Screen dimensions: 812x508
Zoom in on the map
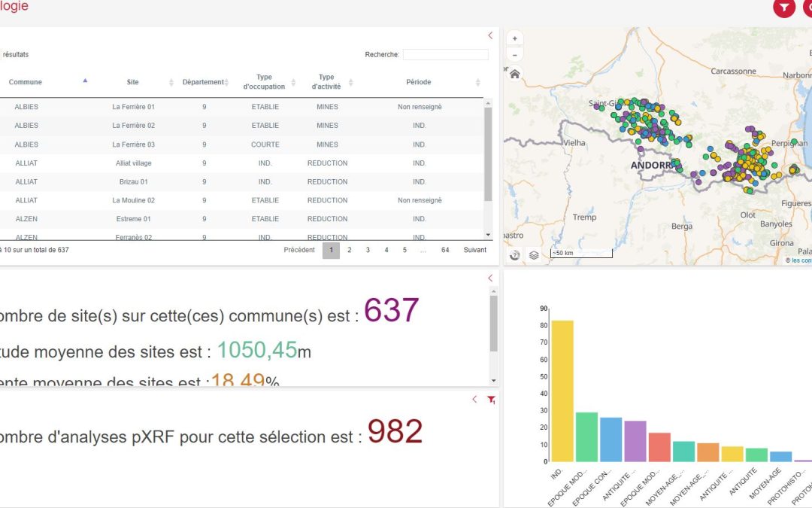[x=514, y=37]
